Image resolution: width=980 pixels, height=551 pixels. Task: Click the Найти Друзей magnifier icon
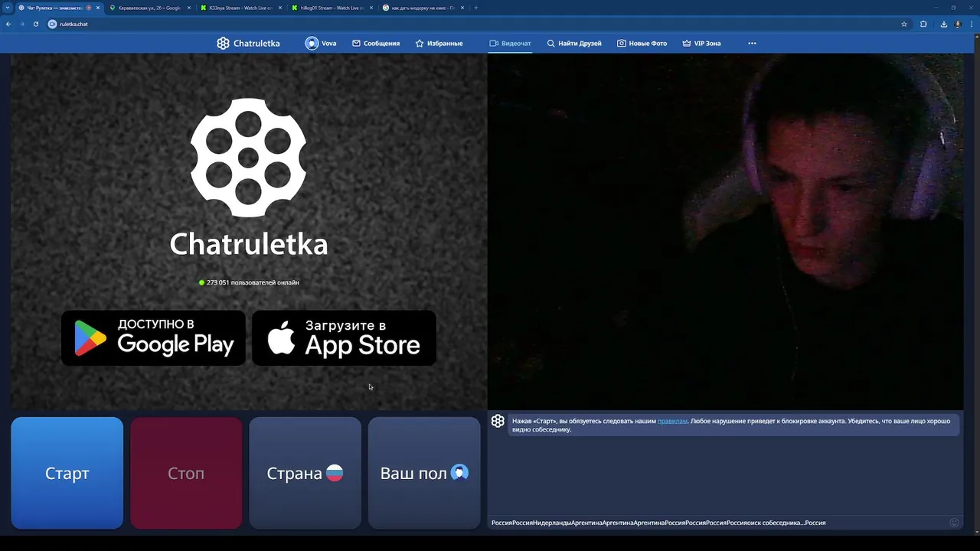point(550,44)
